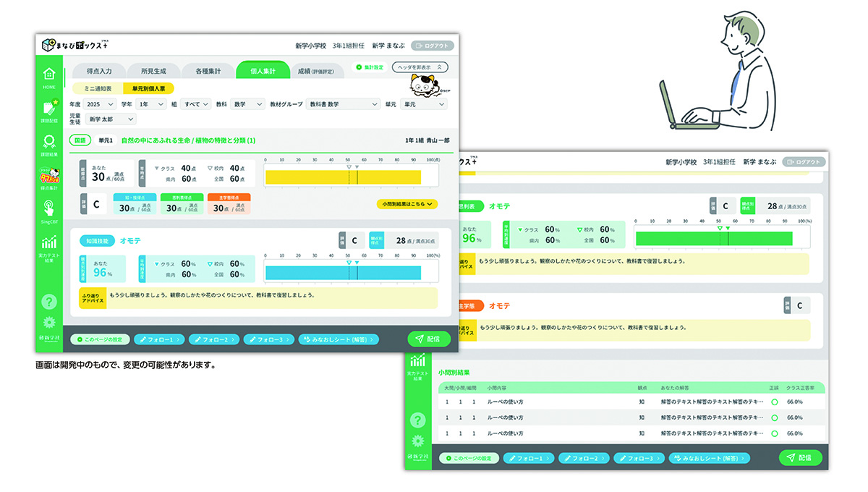Screen dimensions: 868x492
Task: Click the 小問別結果はこちら yellow button
Action: 407,204
